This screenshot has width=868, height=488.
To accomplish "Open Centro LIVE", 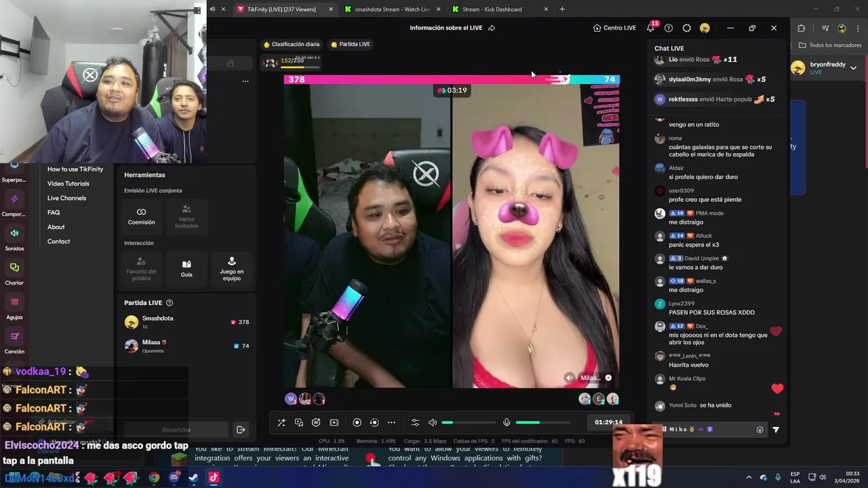I will pos(614,28).
